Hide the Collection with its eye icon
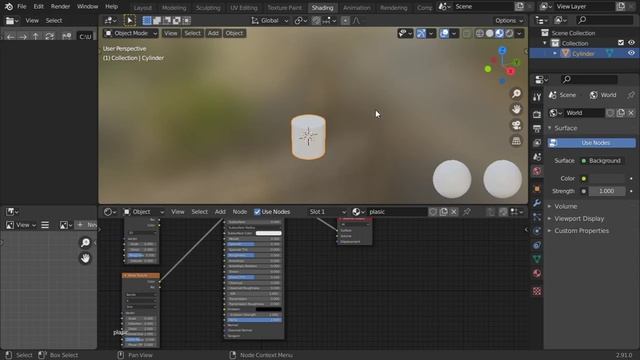This screenshot has height=360, width=640. point(631,43)
